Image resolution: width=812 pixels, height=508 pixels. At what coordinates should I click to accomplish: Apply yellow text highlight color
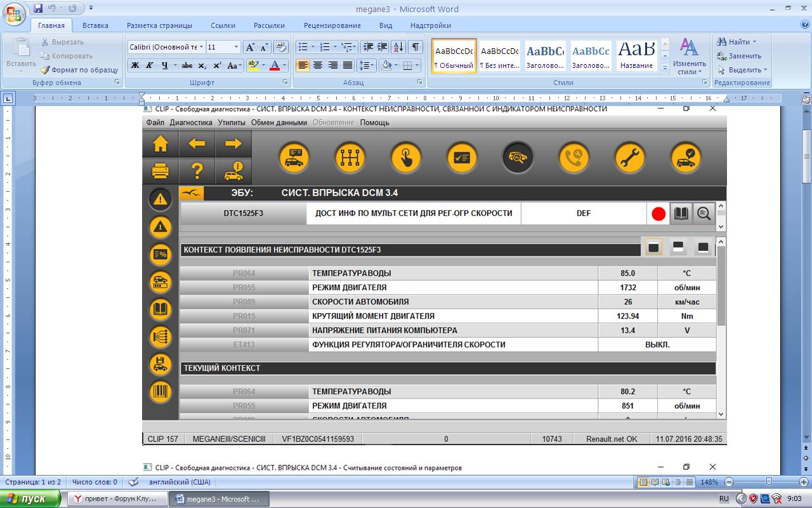252,65
